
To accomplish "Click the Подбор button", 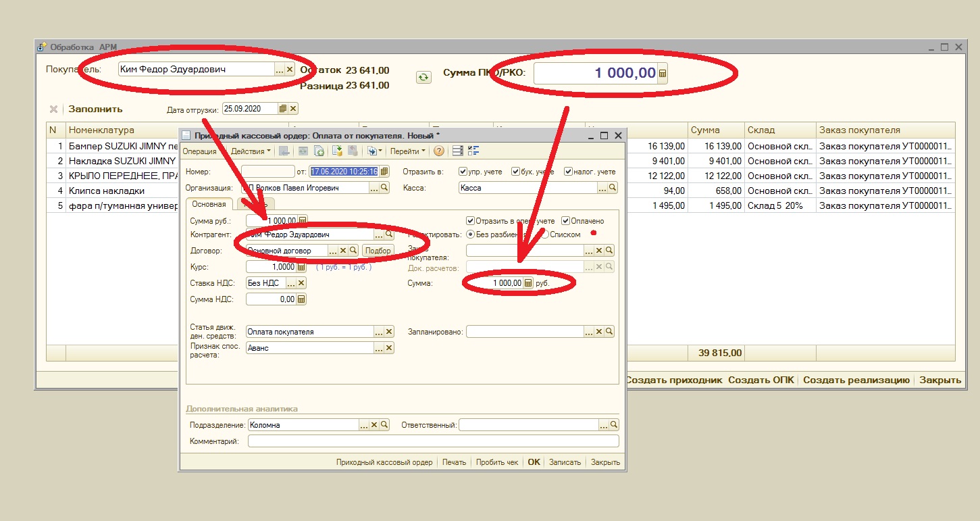I will coord(378,251).
